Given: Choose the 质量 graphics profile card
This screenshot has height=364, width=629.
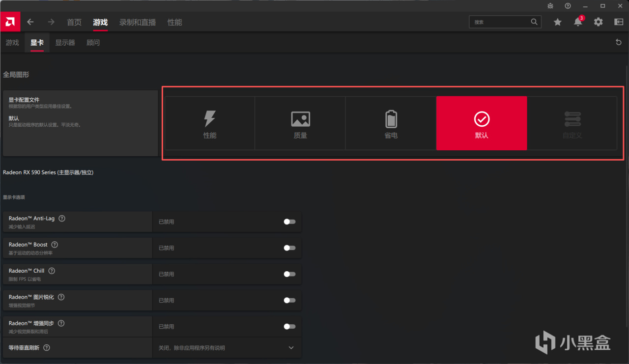Looking at the screenshot, I should [x=300, y=123].
